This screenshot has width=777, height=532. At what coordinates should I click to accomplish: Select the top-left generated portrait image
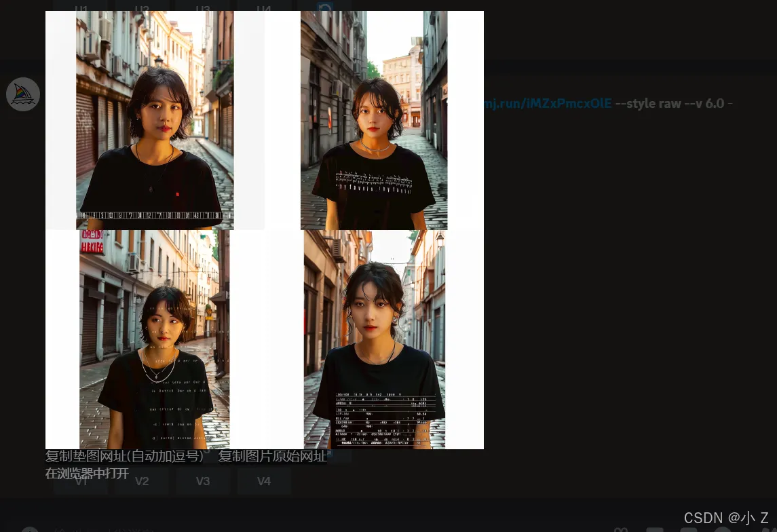[155, 120]
